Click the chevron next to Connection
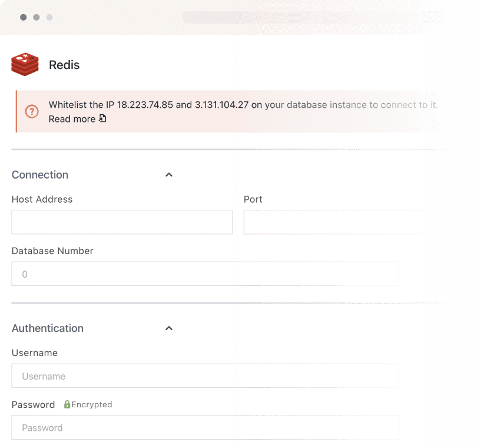Image resolution: width=504 pixels, height=445 pixels. click(169, 174)
